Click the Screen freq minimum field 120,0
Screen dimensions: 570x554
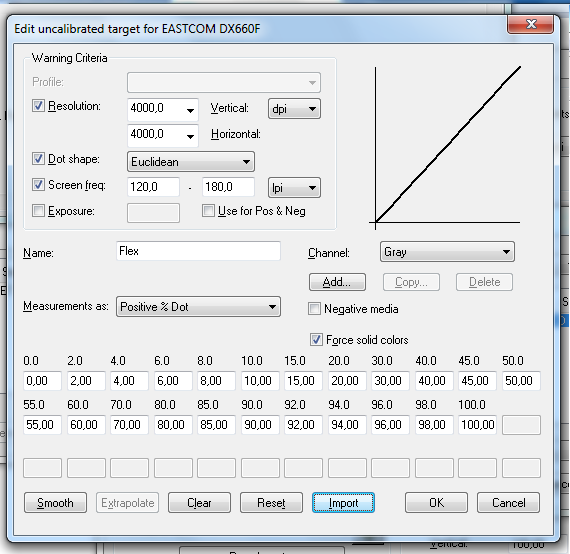coord(153,187)
